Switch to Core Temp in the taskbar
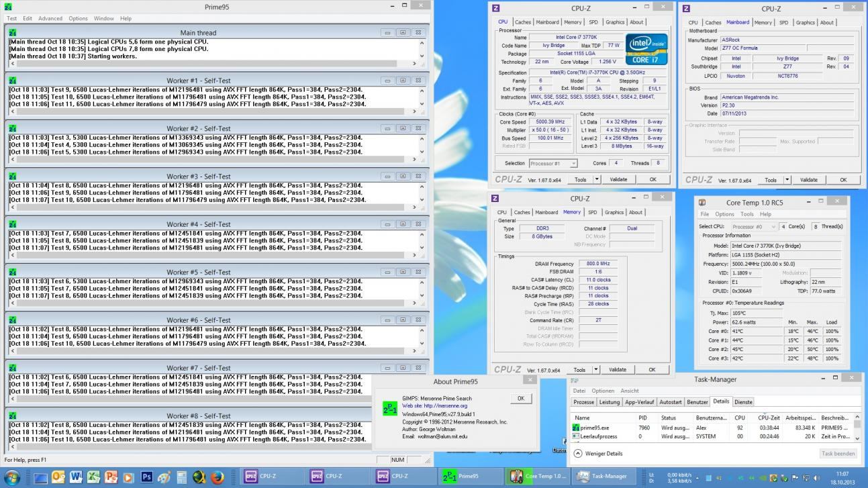 tap(538, 477)
